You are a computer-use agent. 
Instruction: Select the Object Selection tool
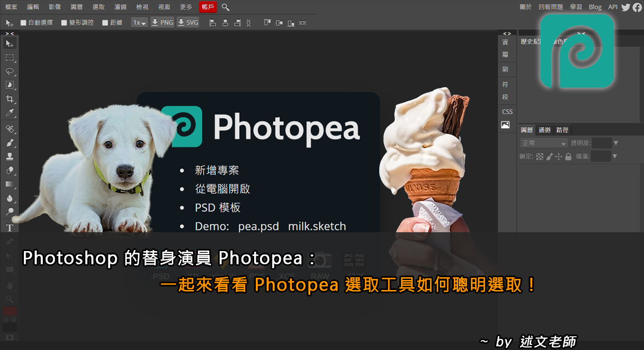(x=9, y=85)
